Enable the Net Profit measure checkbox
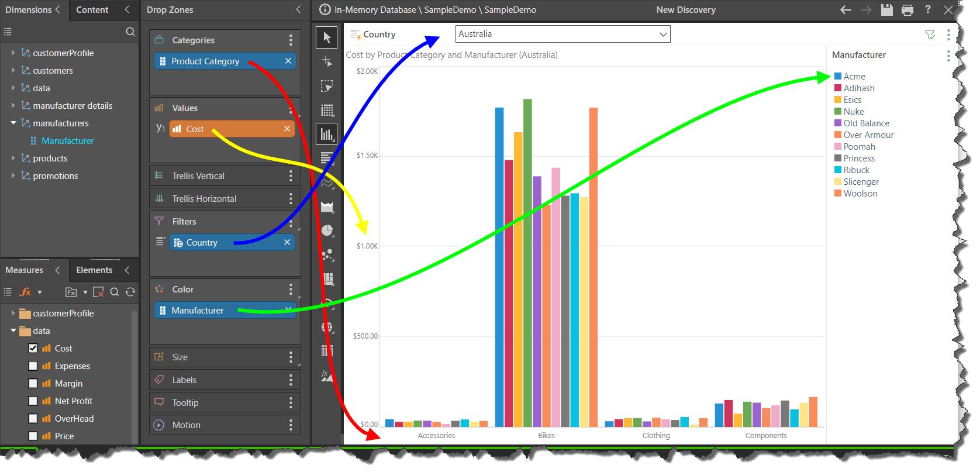 pos(33,401)
